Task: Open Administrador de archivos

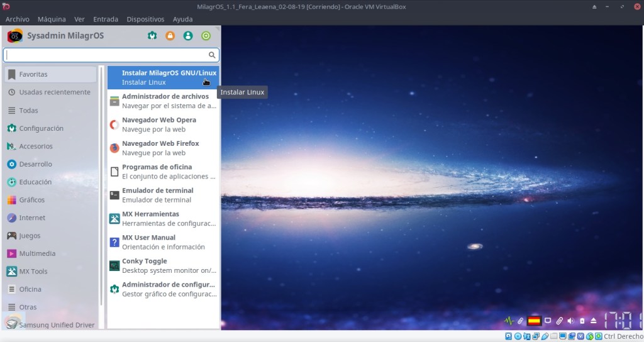Action: [x=164, y=101]
